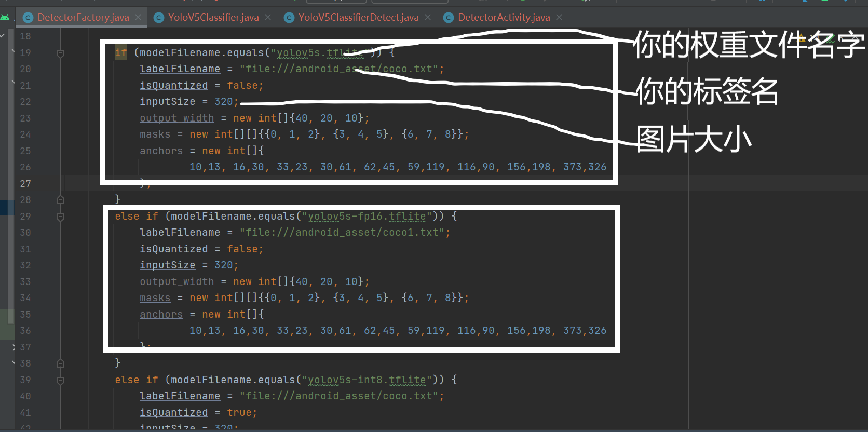Click 'isQuantized' on line 31

coord(173,249)
